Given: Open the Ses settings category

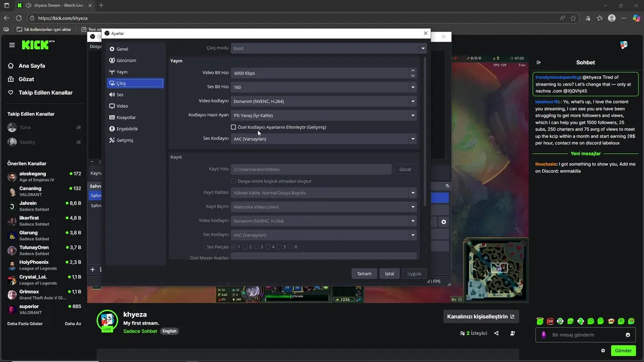Looking at the screenshot, I should pyautogui.click(x=135, y=95).
